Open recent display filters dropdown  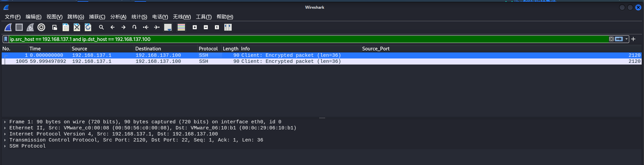coord(627,39)
